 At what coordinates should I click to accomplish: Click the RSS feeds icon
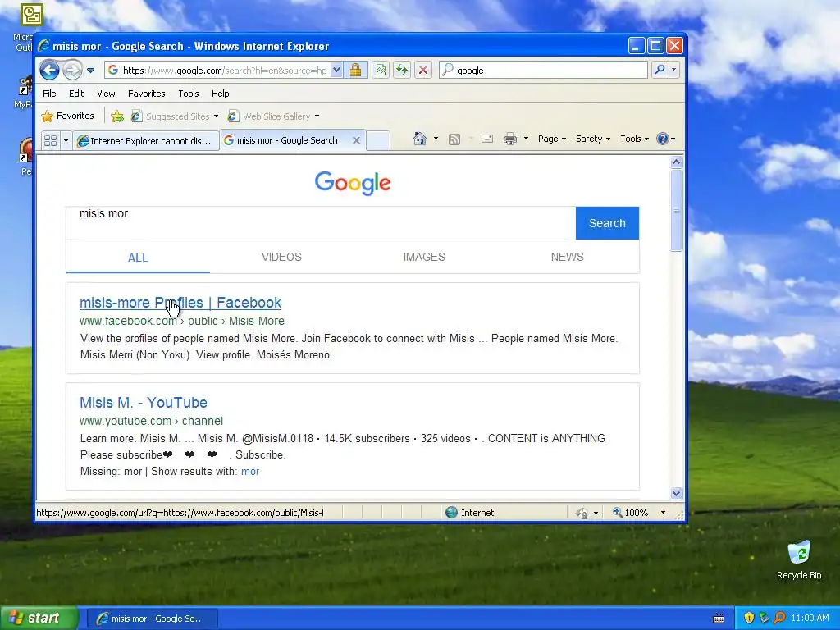pyautogui.click(x=454, y=139)
